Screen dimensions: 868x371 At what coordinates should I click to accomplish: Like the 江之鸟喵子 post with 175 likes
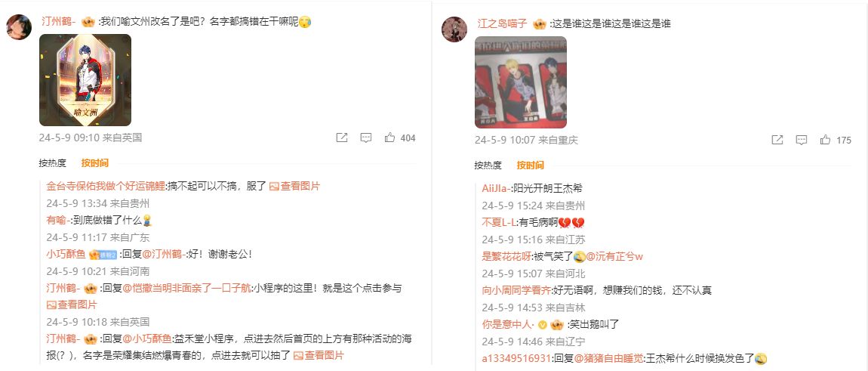click(836, 140)
